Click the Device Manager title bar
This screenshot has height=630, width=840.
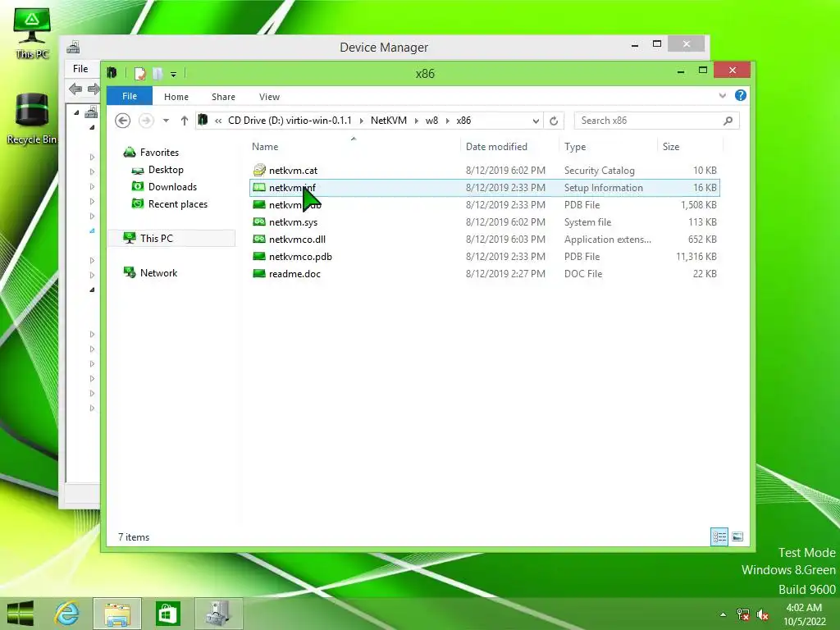[384, 47]
